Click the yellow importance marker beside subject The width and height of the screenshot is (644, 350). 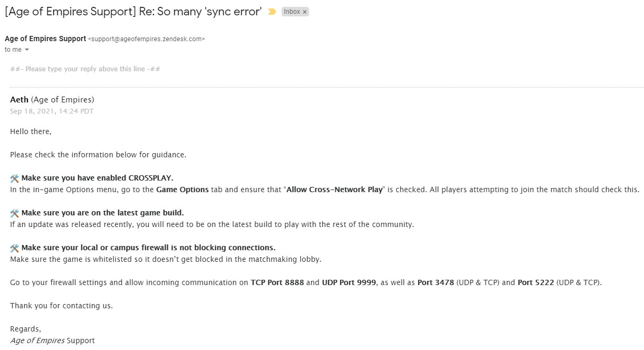(x=272, y=12)
